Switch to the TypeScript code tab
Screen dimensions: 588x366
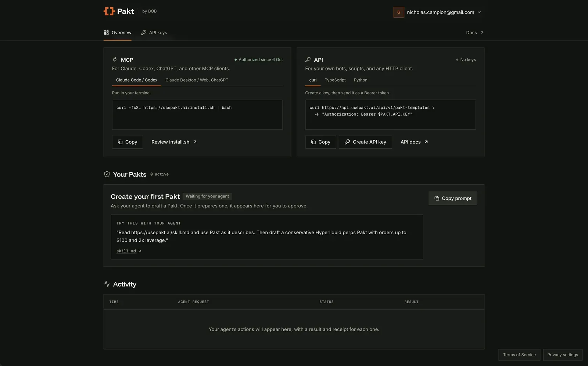click(x=335, y=80)
